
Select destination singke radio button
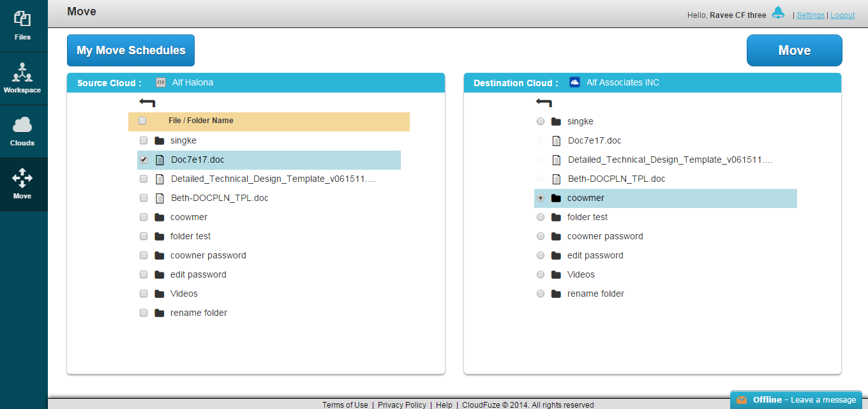click(x=541, y=121)
